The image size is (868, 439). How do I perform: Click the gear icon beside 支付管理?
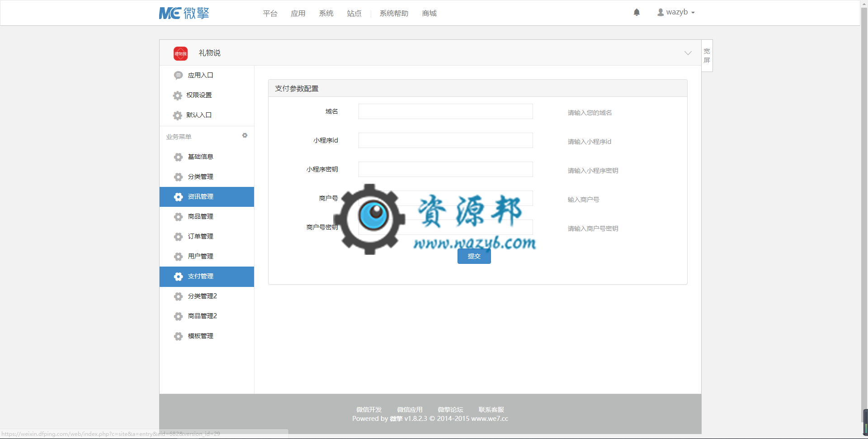coord(178,277)
